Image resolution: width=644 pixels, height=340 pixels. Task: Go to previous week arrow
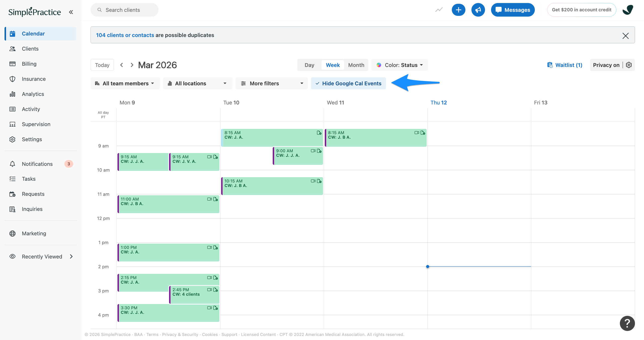[x=122, y=65]
